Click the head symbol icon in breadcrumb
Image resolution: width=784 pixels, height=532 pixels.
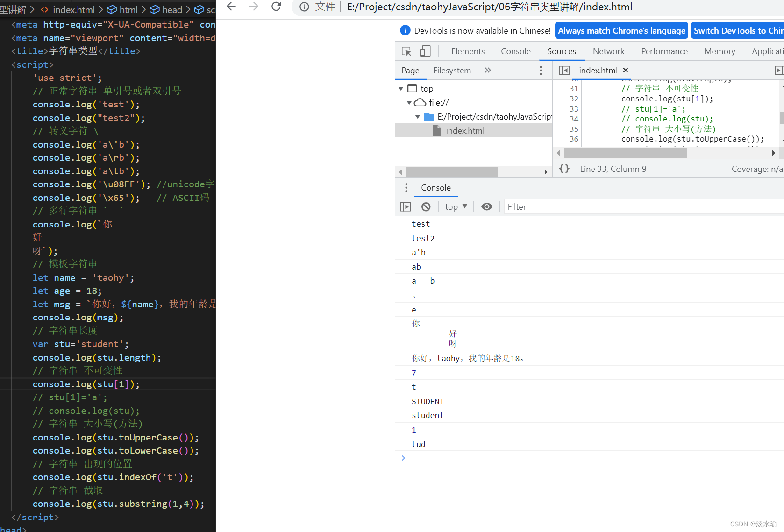coord(155,9)
